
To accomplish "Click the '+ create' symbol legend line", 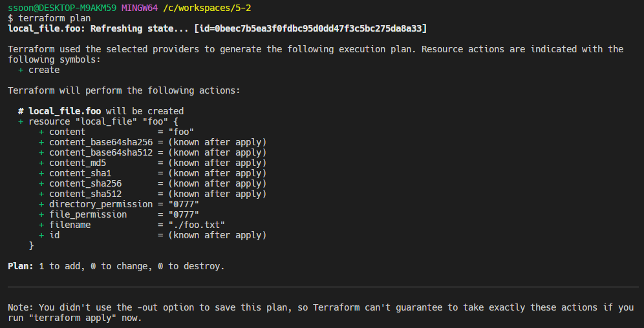I will 39,70.
